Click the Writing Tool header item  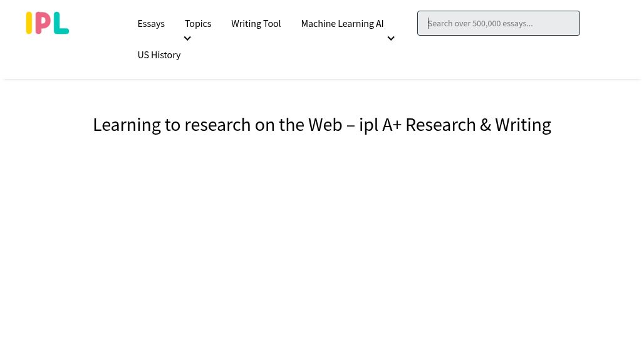click(256, 23)
